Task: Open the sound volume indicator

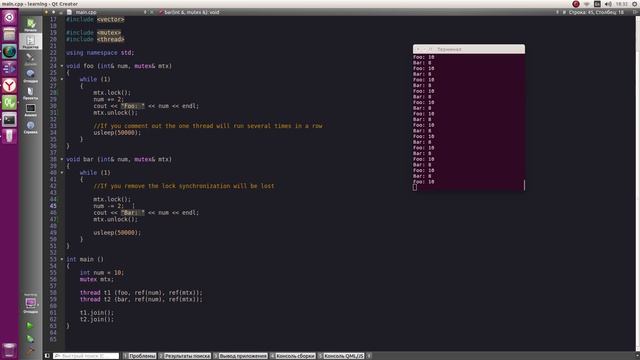Action: (608, 4)
